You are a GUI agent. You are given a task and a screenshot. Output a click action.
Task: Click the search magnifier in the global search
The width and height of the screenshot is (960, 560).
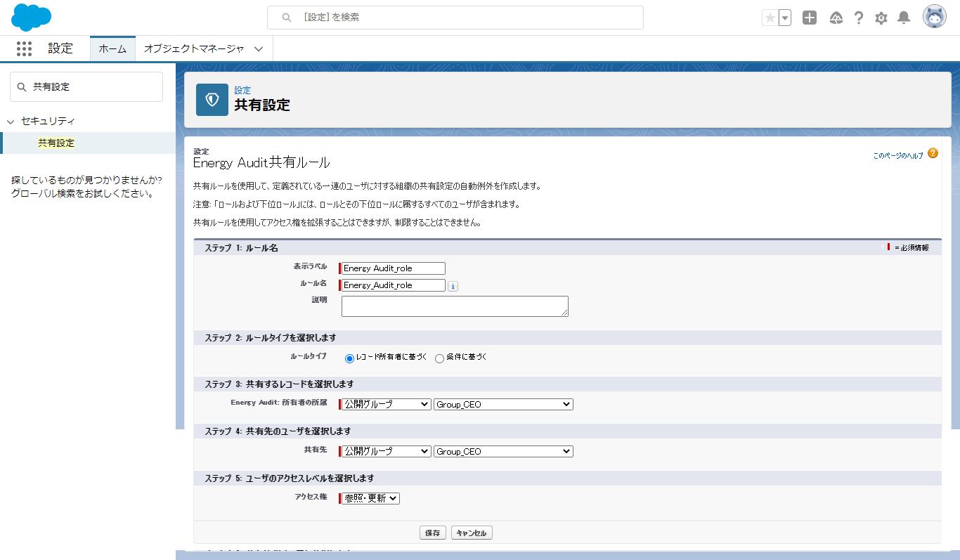point(286,18)
